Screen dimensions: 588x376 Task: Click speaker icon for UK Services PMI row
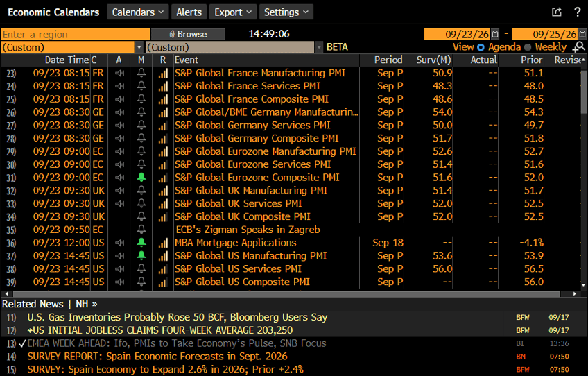[x=120, y=204]
